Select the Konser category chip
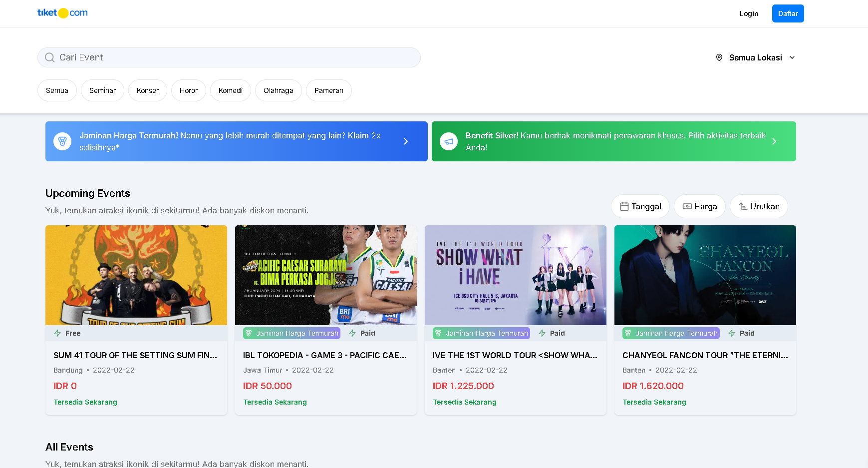868x468 pixels. [x=148, y=90]
